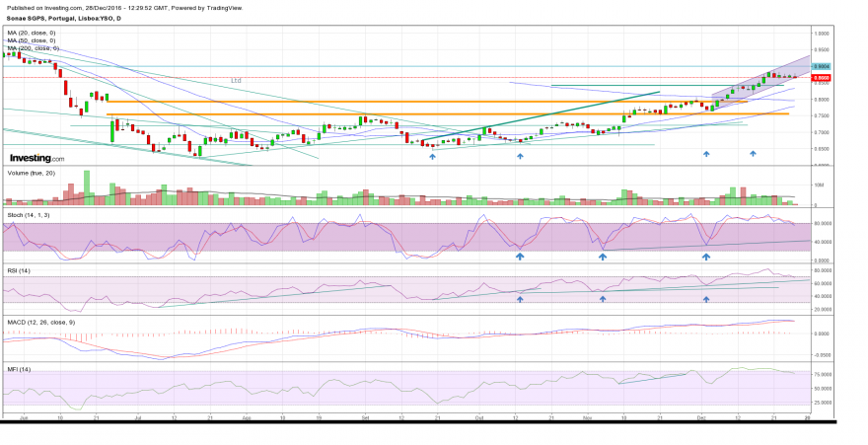Screen dimensions: 868x445
Task: Click the 50.0000 level on MFI axis
Action: coord(822,389)
